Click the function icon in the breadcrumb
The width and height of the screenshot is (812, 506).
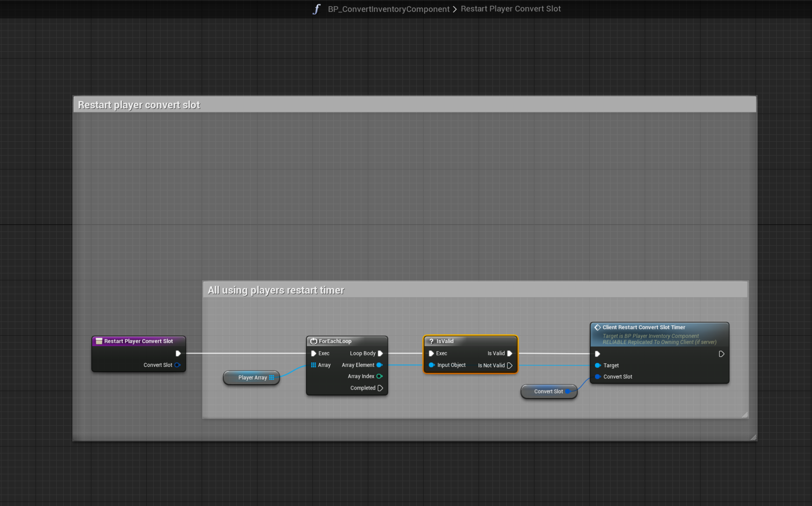[316, 9]
